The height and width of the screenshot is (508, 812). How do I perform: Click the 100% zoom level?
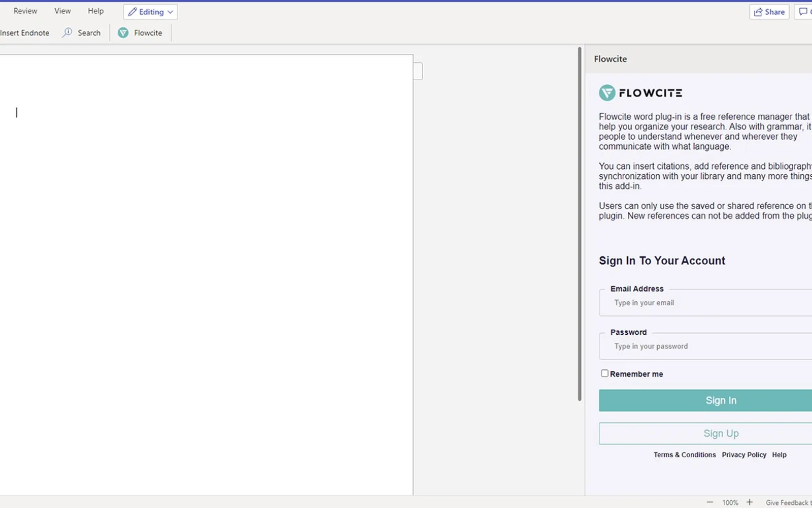730,502
